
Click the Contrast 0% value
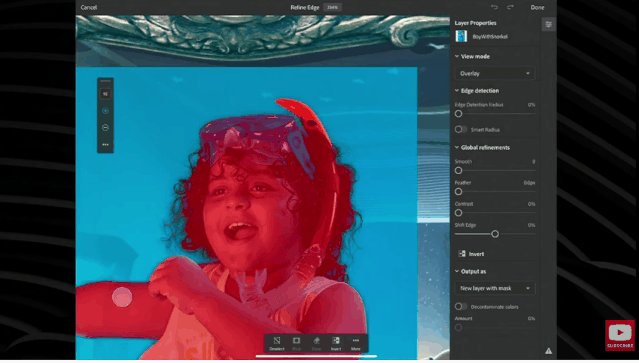(x=531, y=204)
